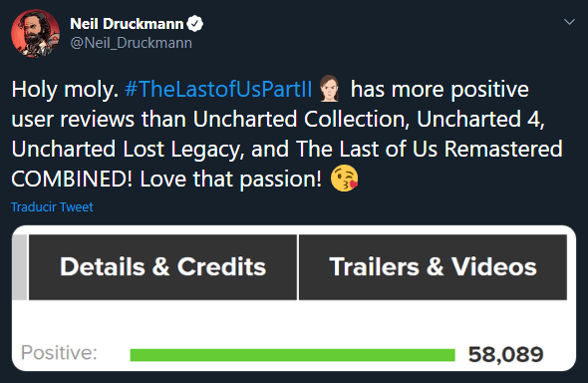This screenshot has width=588, height=383.
Task: Click the blue verified badge
Action: pos(194,24)
